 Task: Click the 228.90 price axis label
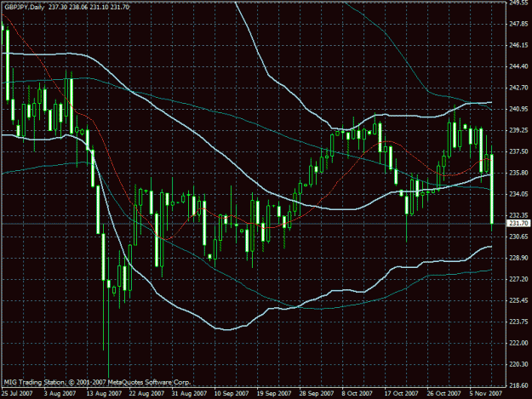(x=519, y=258)
